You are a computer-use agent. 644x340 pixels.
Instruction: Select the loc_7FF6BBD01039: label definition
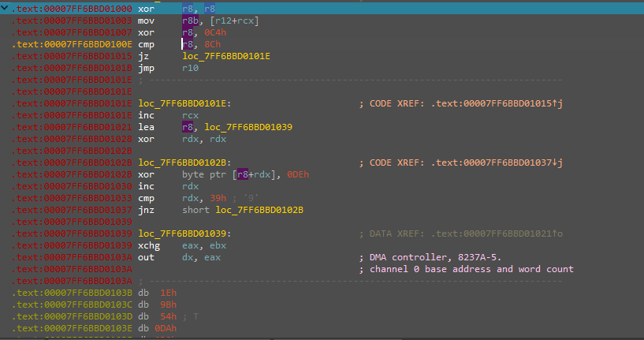tap(184, 234)
